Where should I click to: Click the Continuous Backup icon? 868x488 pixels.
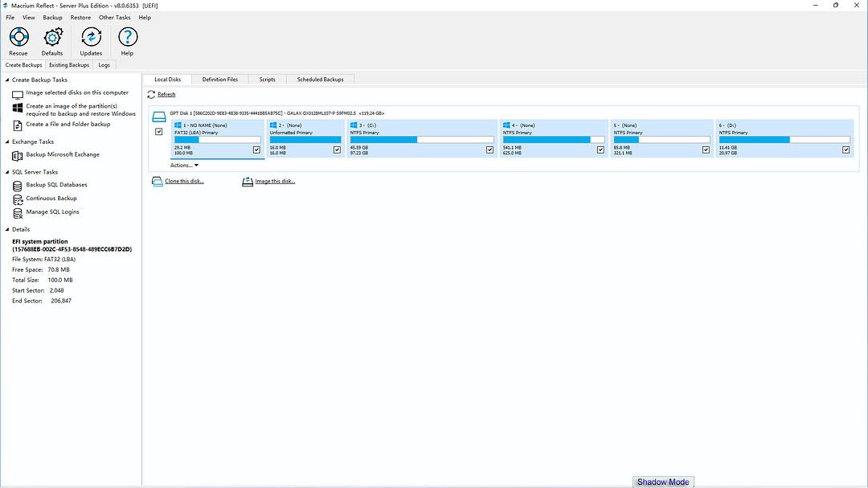[18, 199]
